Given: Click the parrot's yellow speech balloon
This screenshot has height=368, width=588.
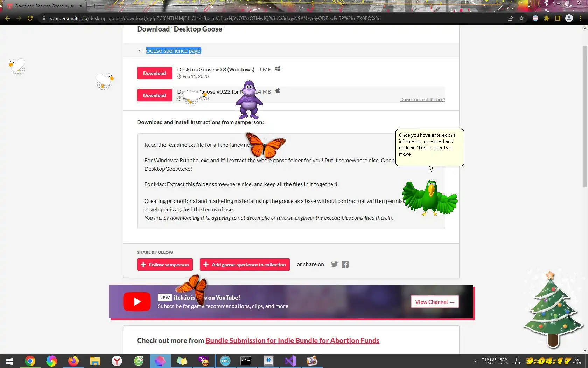Looking at the screenshot, I should (x=429, y=147).
